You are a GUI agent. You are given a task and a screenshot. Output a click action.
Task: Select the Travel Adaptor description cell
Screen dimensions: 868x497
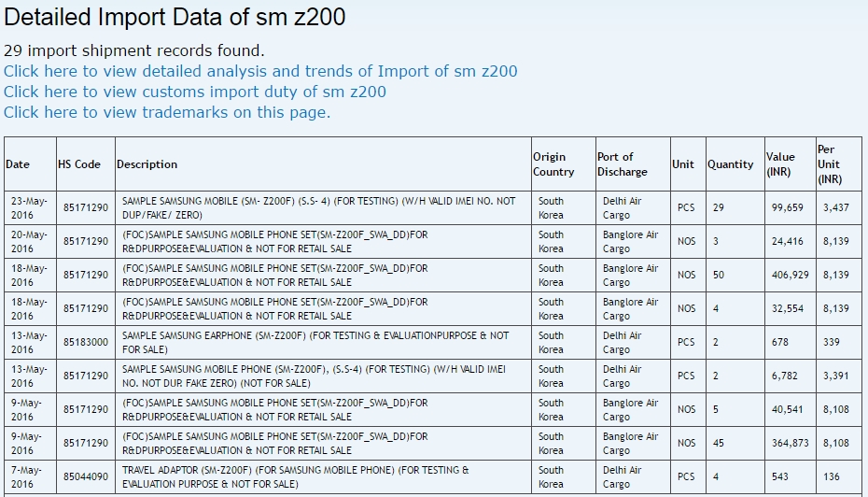point(296,476)
